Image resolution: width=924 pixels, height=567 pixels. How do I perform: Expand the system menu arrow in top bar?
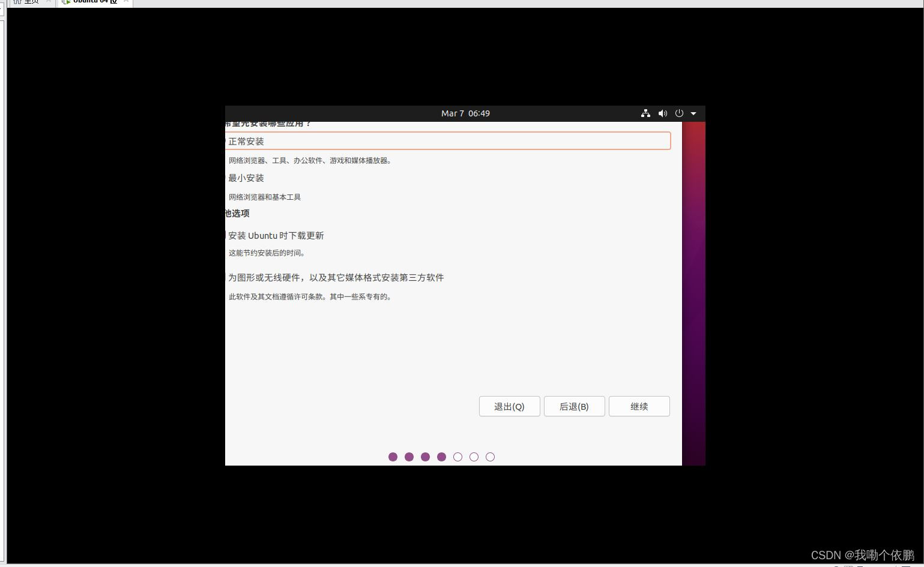[693, 113]
